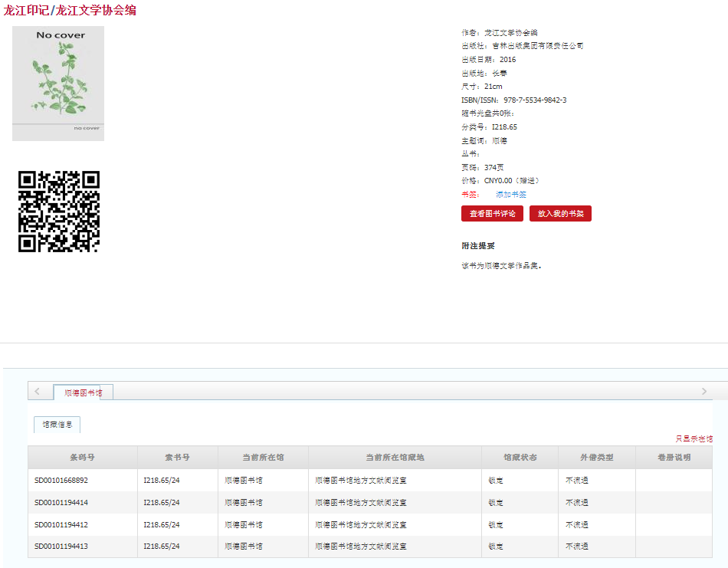Click the 外借类型 column header
Screen dimensions: 728x568
pyautogui.click(x=597, y=458)
